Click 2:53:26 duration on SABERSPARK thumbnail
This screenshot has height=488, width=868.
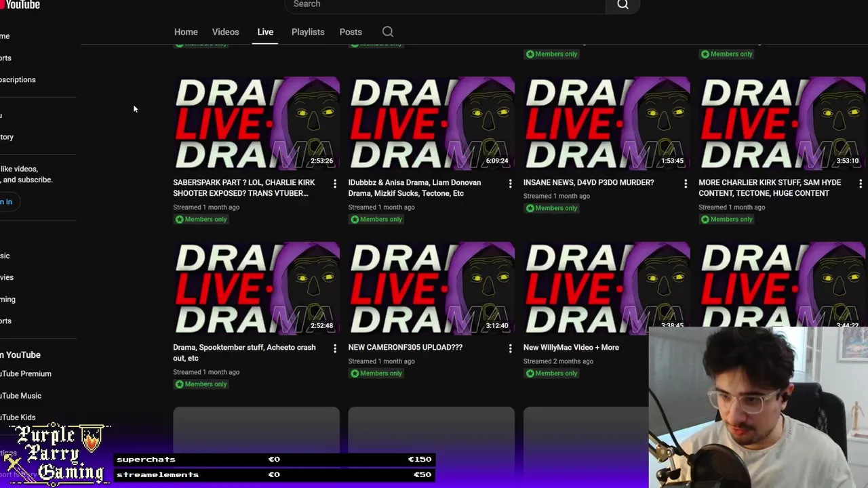pyautogui.click(x=321, y=161)
